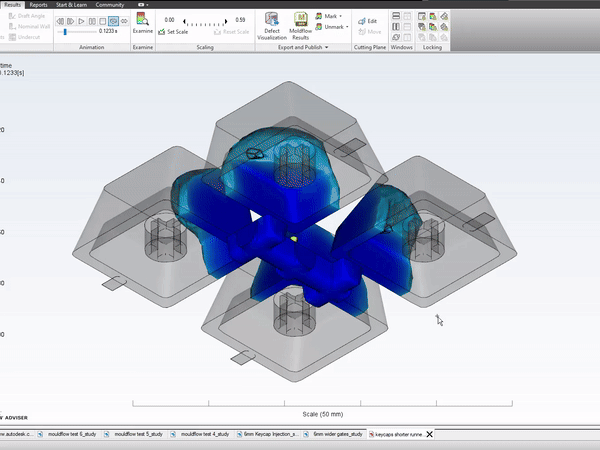Switch to mouldflow test 5_study tab
600x450 pixels.
point(136,434)
